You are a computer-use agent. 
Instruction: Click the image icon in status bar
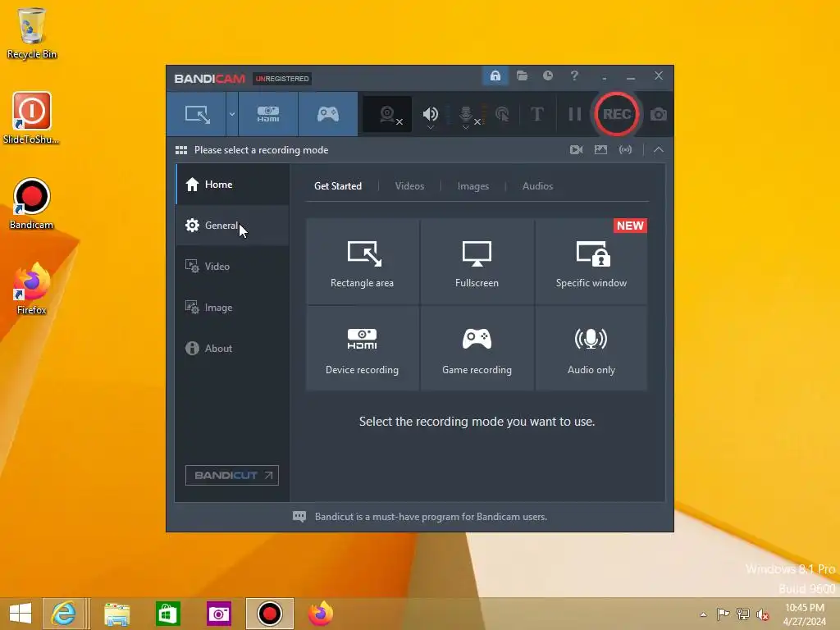(600, 150)
